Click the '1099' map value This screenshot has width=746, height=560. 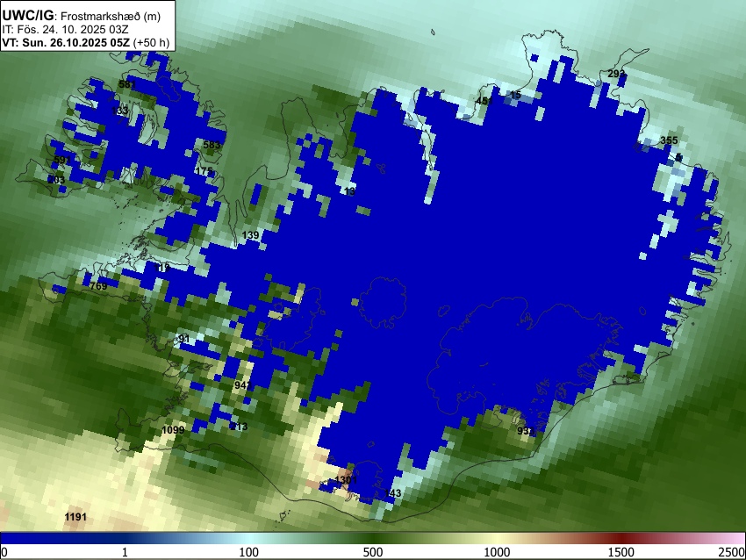coord(173,431)
